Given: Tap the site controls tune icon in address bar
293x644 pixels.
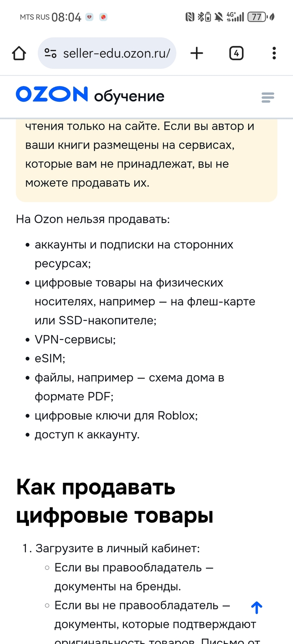Looking at the screenshot, I should click(51, 53).
